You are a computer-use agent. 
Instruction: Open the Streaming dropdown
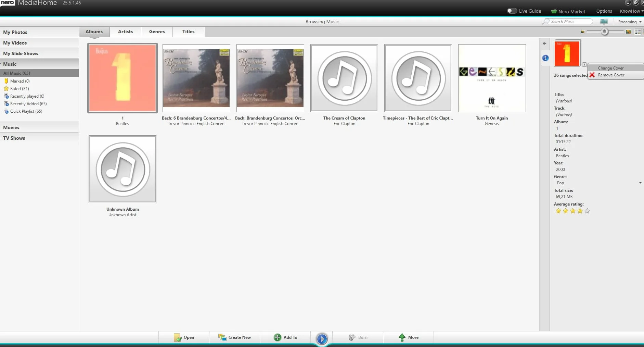pyautogui.click(x=630, y=22)
